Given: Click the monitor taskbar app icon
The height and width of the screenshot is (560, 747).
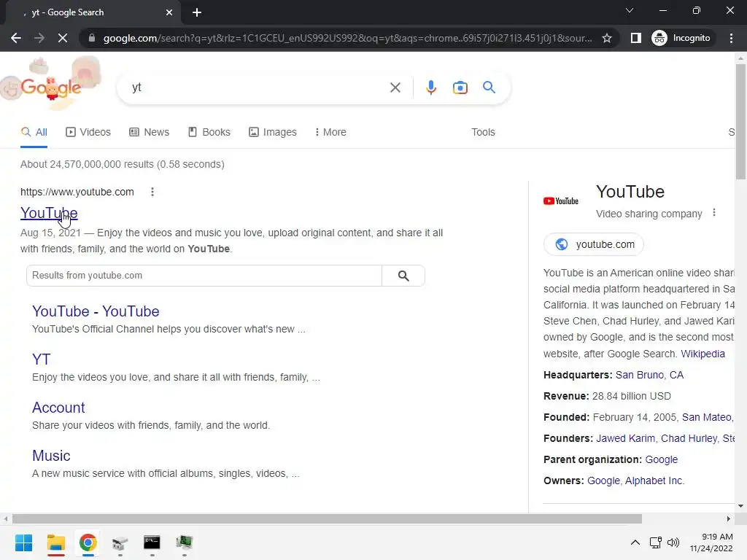Looking at the screenshot, I should tap(184, 542).
